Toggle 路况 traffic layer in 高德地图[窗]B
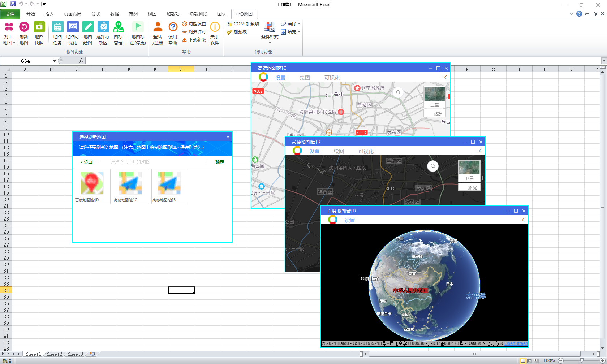This screenshot has width=607, height=364. tap(469, 187)
